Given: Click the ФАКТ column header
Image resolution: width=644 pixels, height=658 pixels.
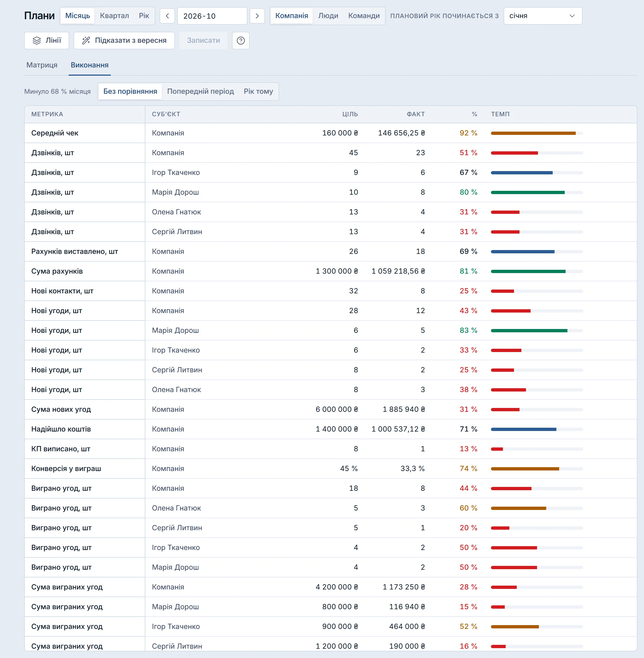Looking at the screenshot, I should click(x=416, y=114).
